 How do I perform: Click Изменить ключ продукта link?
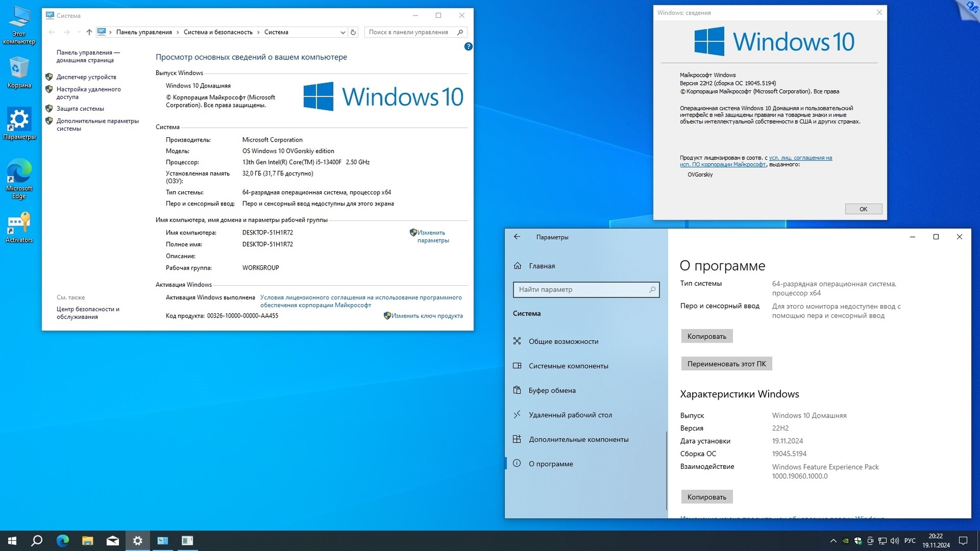point(426,316)
